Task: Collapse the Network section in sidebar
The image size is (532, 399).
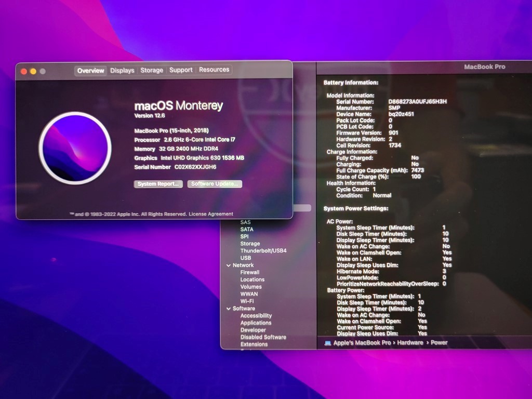Action: 229,265
